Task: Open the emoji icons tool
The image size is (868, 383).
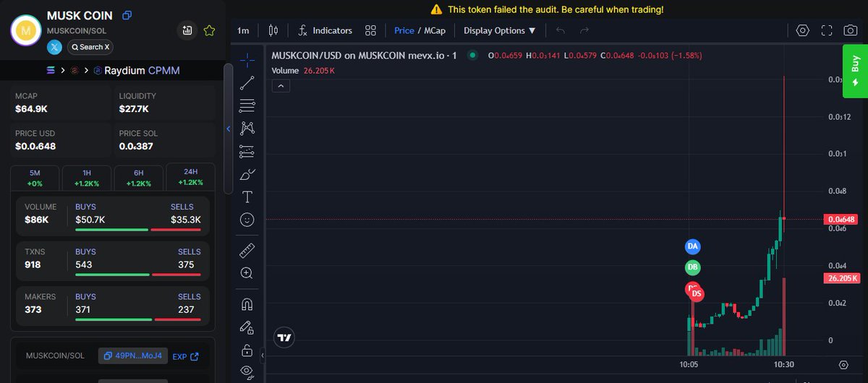Action: [247, 219]
